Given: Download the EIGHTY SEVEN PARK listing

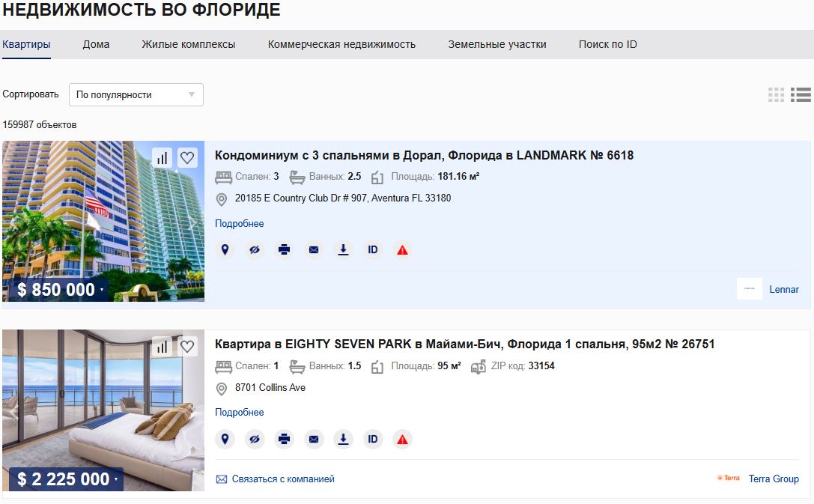Looking at the screenshot, I should (x=343, y=440).
